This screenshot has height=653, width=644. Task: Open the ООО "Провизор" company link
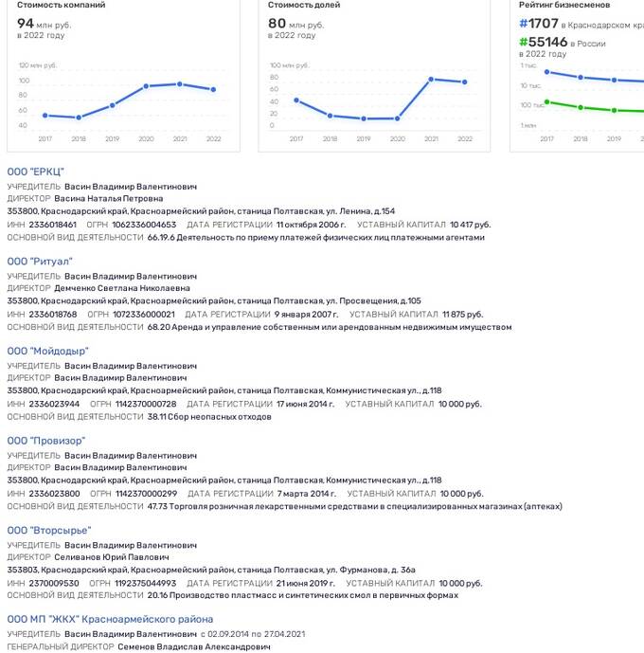pyautogui.click(x=46, y=440)
